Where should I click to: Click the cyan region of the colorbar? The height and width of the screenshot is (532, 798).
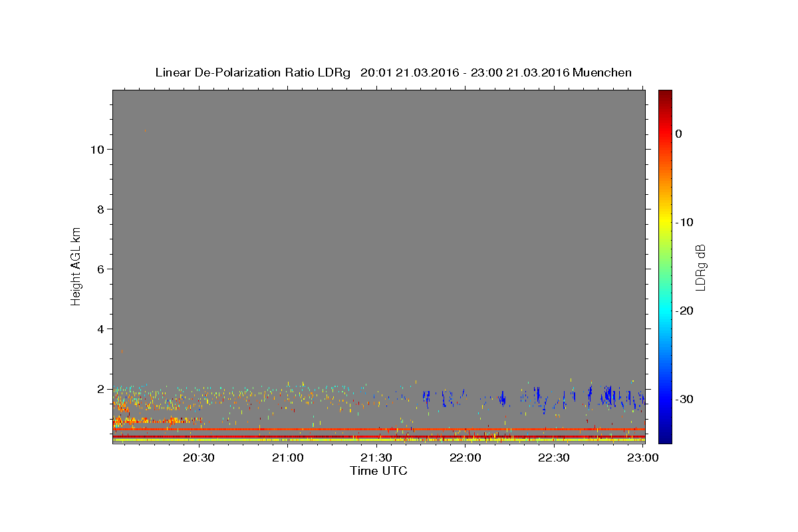[665, 311]
